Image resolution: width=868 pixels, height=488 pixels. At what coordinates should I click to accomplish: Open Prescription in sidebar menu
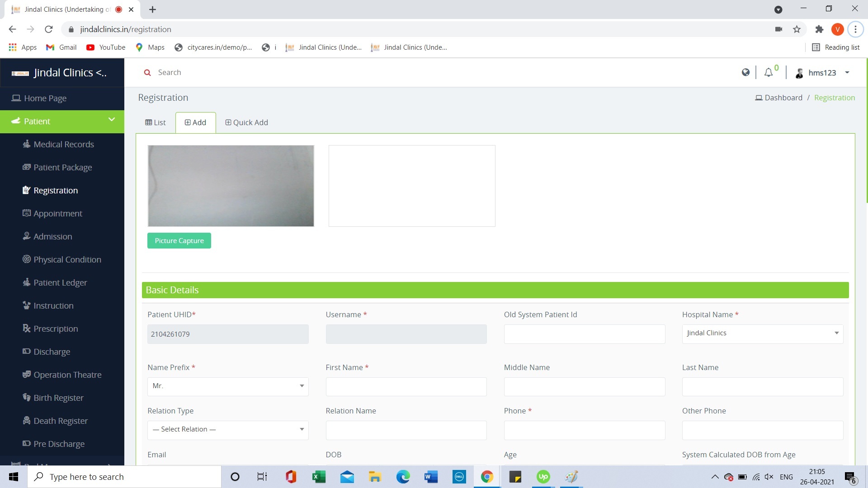coord(55,329)
